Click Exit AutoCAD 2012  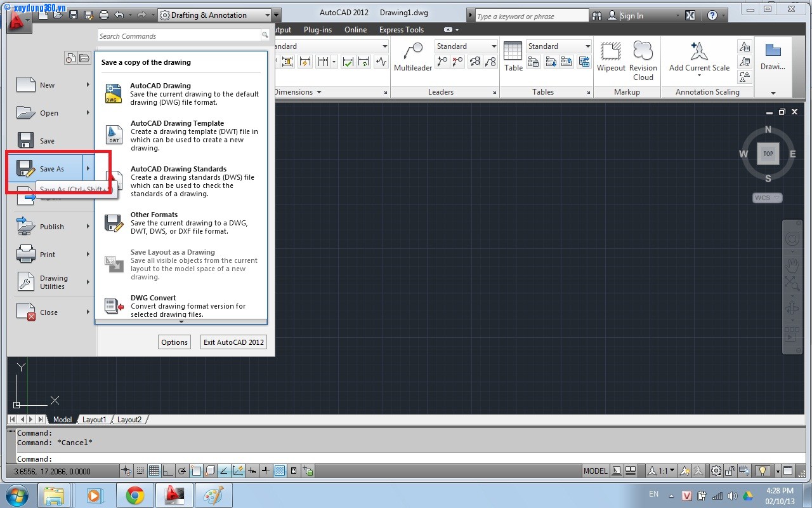(x=233, y=342)
